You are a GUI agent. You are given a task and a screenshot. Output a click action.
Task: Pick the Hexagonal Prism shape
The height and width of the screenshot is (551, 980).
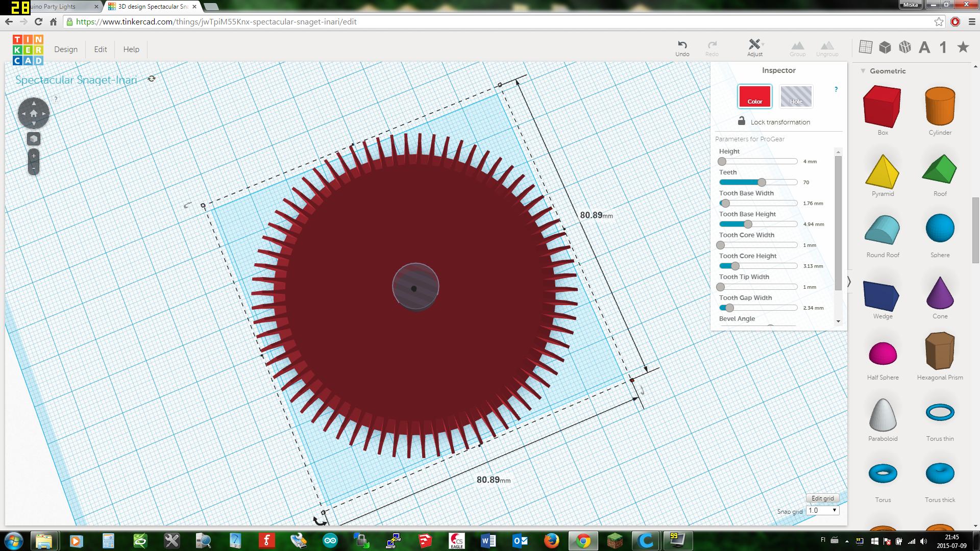tap(940, 350)
